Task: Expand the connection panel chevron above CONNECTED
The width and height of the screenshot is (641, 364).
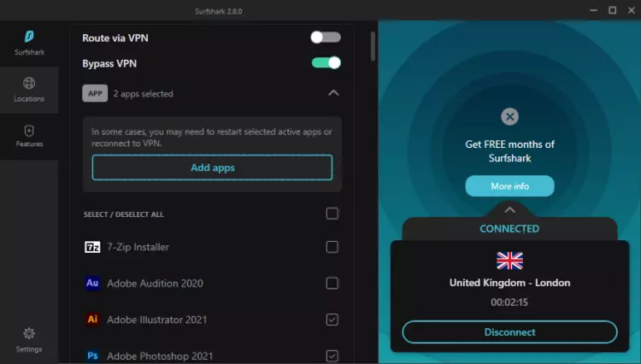Action: coord(509,210)
